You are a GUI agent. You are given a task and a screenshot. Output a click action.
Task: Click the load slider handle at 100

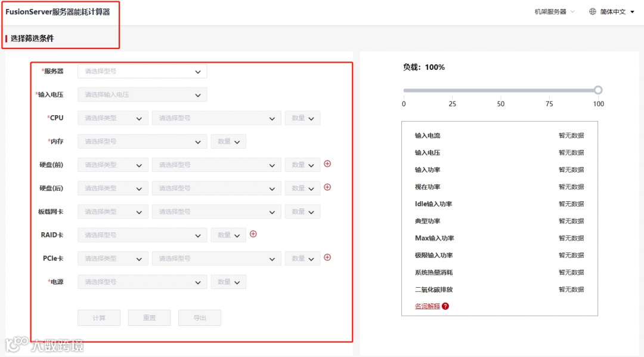(598, 90)
